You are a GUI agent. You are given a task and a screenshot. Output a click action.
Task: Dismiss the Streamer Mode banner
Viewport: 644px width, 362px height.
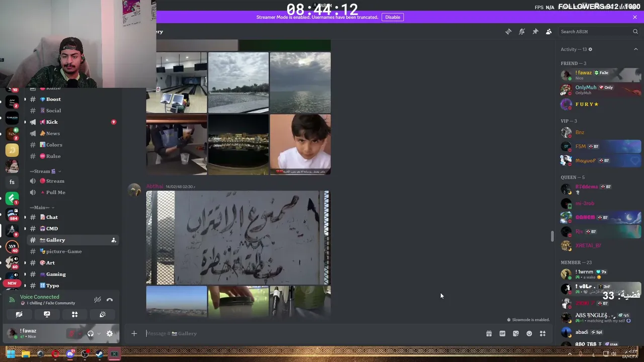click(635, 17)
